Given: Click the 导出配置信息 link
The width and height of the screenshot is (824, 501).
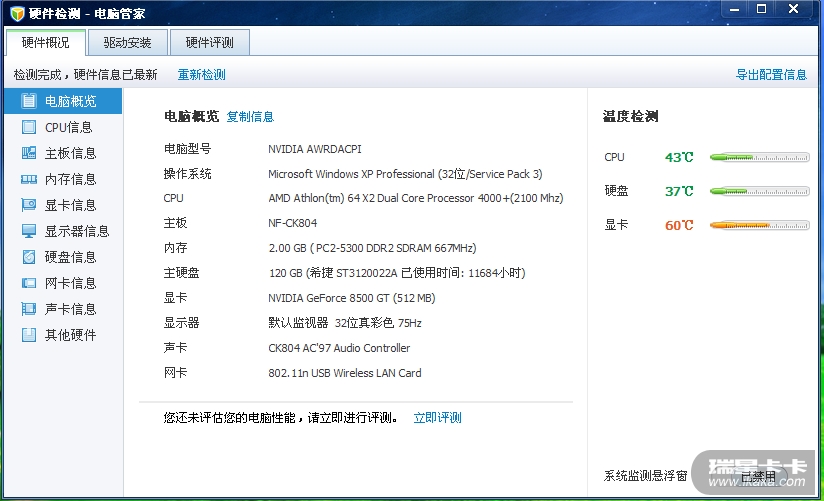Looking at the screenshot, I should (771, 75).
